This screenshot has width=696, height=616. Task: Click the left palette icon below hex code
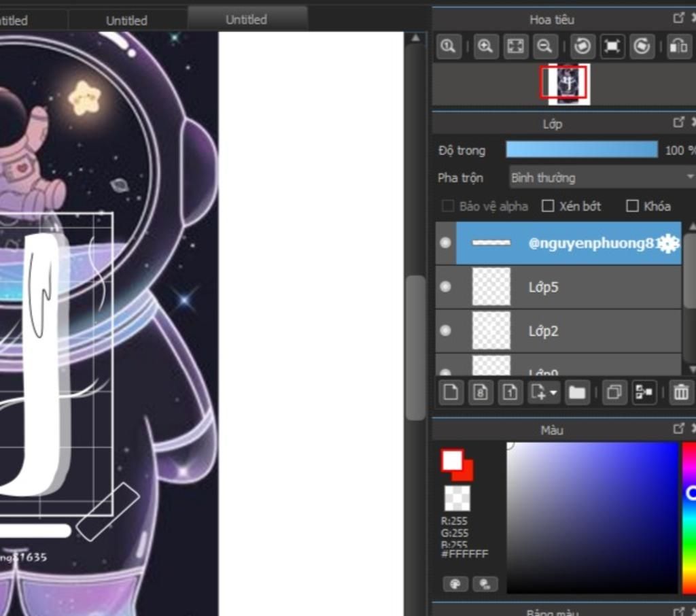click(x=455, y=584)
